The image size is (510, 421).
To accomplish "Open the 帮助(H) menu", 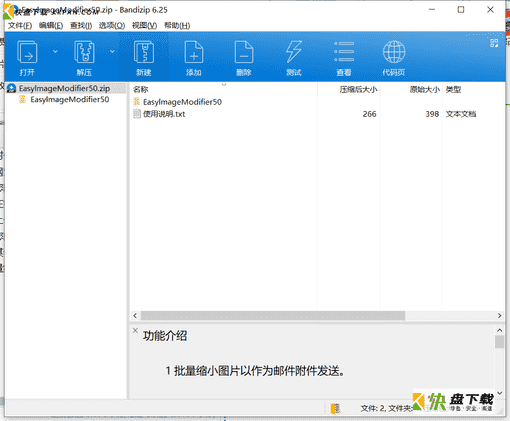I will click(x=177, y=26).
